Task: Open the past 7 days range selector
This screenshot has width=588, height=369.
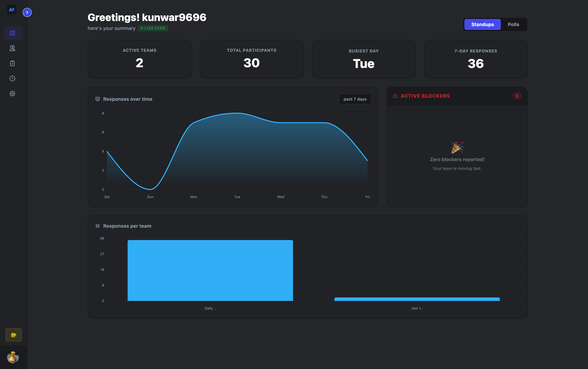Action: click(355, 99)
